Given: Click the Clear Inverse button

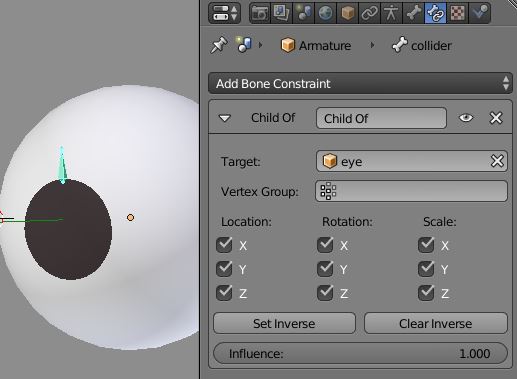Looking at the screenshot, I should tap(436, 323).
